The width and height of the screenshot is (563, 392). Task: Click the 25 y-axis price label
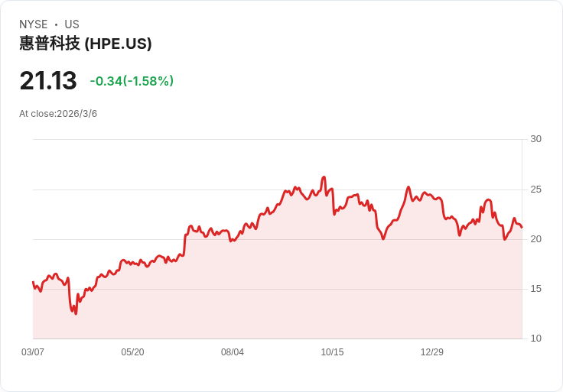pos(535,190)
